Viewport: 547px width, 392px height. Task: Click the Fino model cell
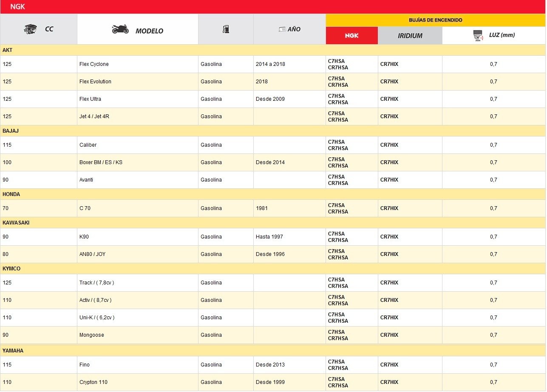click(138, 365)
